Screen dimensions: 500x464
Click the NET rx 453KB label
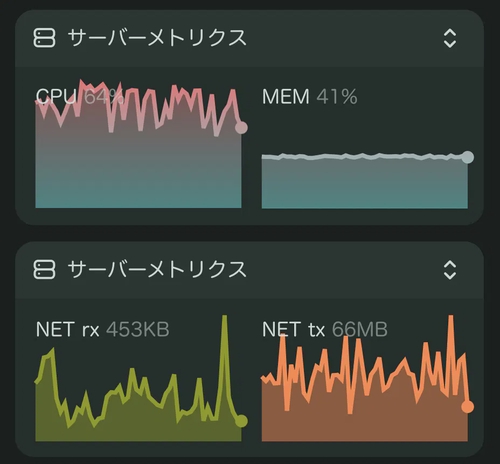(x=102, y=329)
